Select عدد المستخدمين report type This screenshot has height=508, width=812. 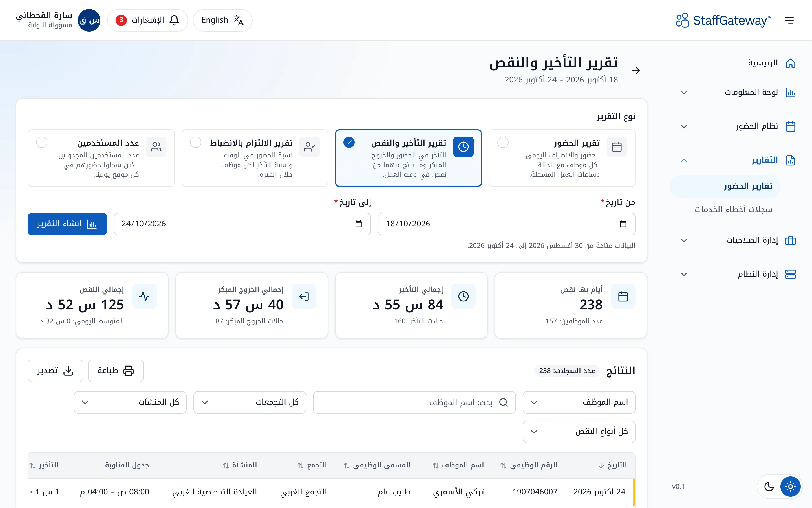(x=101, y=158)
